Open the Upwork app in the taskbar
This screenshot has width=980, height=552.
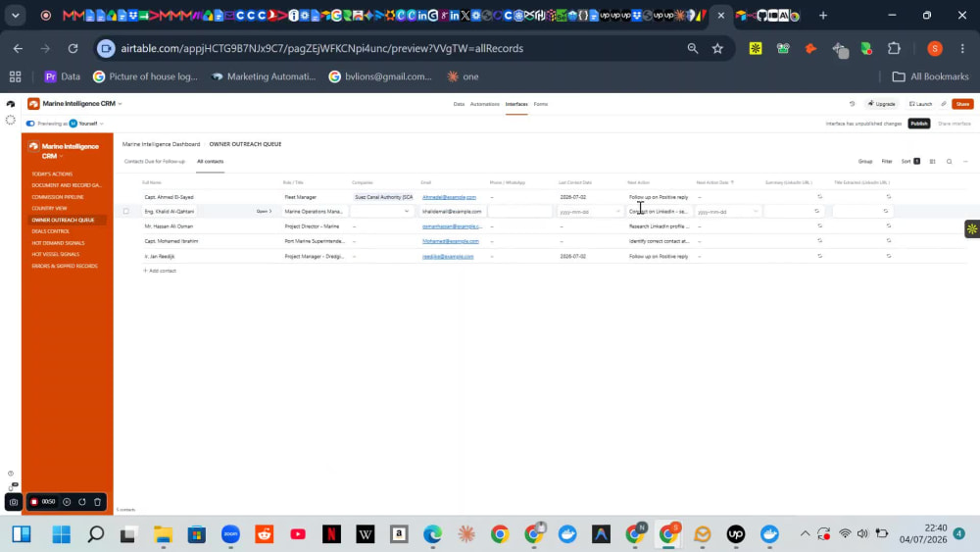(736, 534)
